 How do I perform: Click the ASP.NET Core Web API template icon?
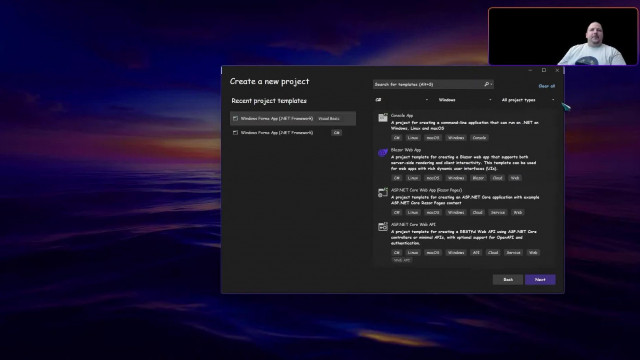[382, 227]
